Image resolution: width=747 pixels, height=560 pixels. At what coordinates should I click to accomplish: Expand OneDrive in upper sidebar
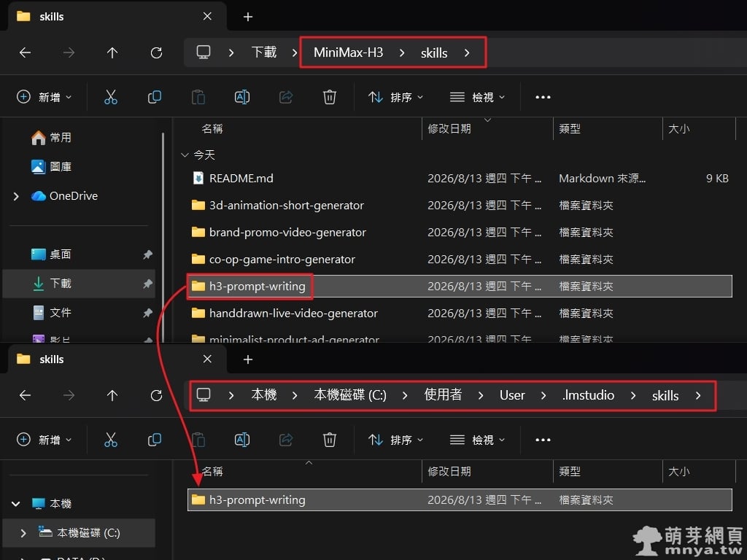click(16, 196)
